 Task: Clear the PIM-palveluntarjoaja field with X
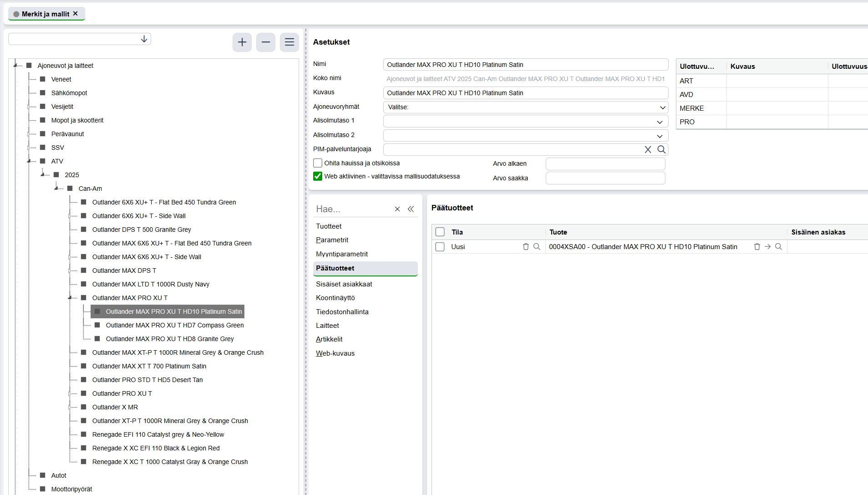[648, 149]
